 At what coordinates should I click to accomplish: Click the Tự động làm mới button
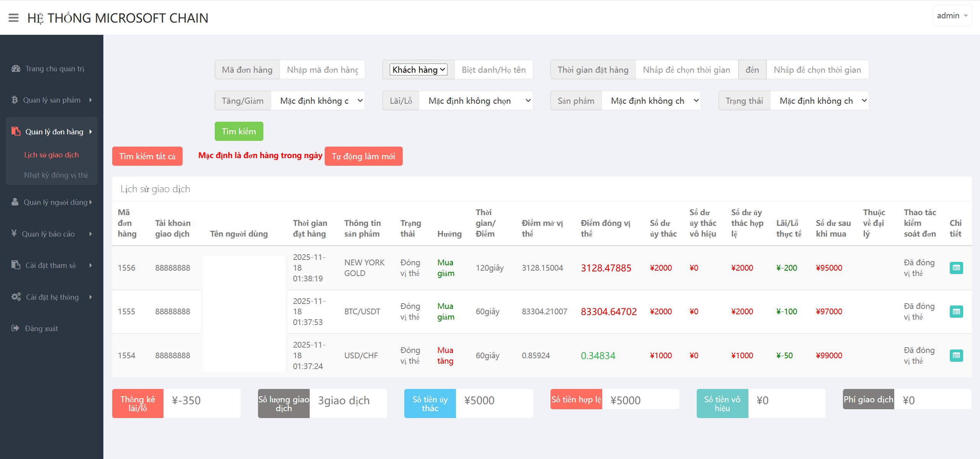coord(363,156)
